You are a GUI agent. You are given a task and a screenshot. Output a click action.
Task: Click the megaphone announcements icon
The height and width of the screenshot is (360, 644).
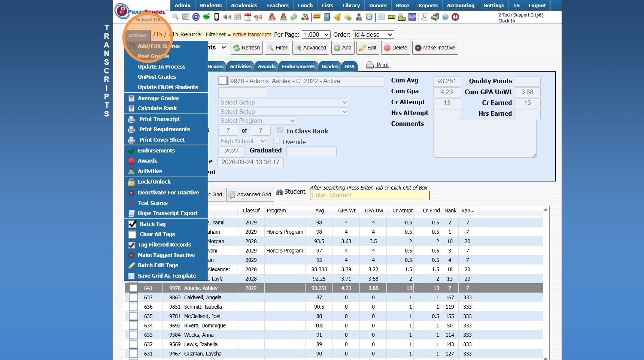click(x=258, y=17)
